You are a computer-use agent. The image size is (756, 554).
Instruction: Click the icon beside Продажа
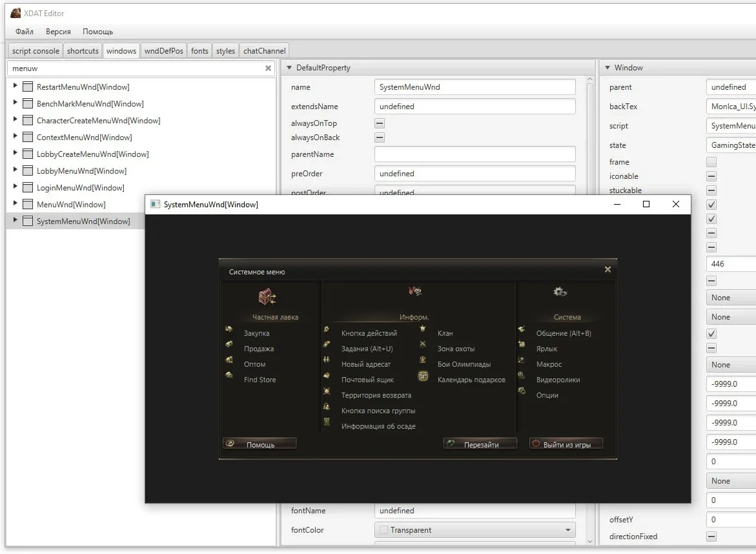pos(229,344)
